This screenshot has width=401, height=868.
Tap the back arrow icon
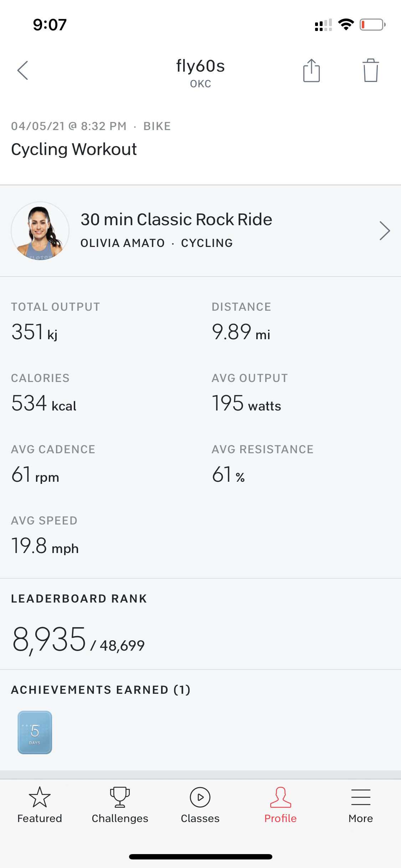23,70
